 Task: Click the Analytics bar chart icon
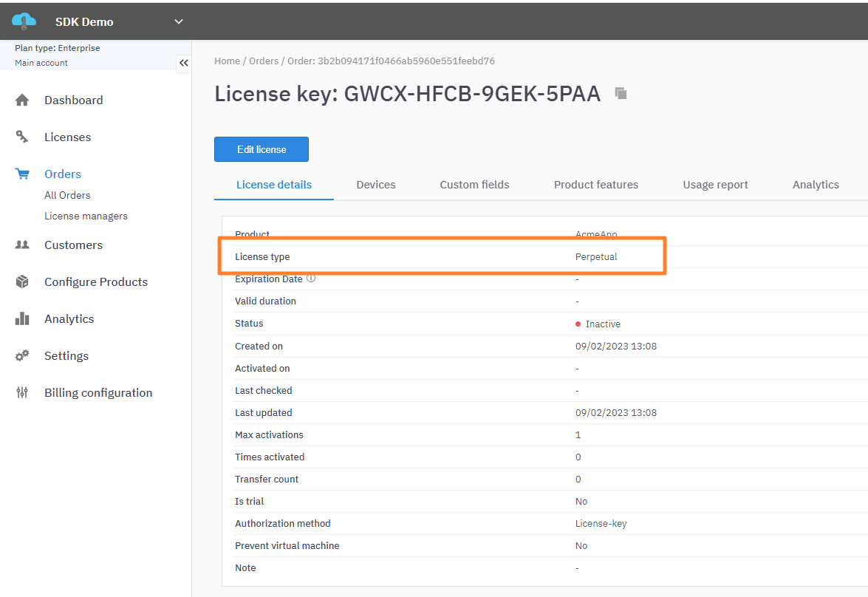pos(22,318)
